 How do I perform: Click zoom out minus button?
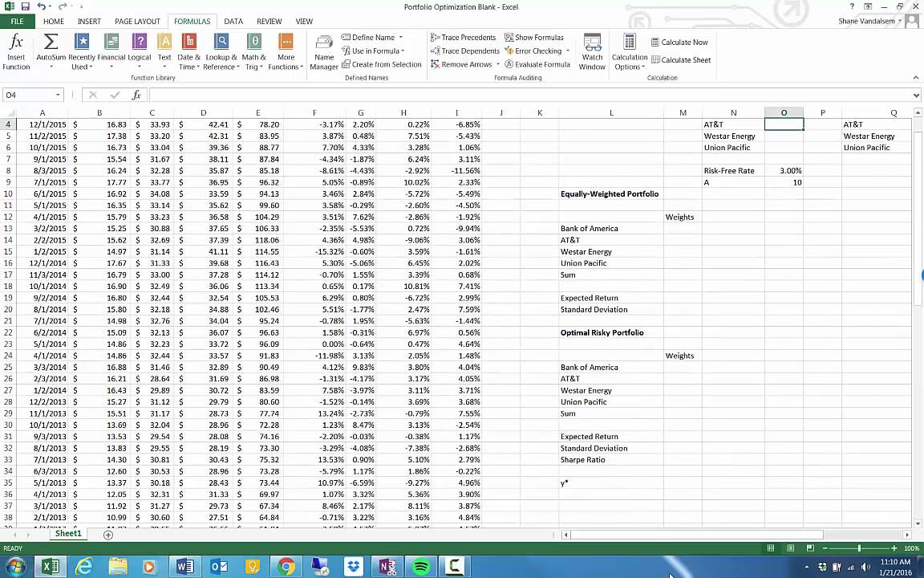[825, 548]
